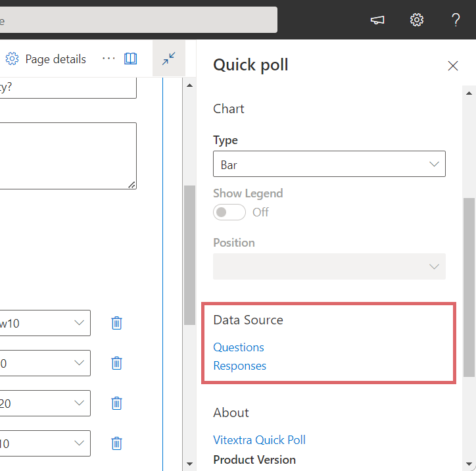The image size is (476, 471).
Task: Open the Page details button
Action: pos(45,59)
